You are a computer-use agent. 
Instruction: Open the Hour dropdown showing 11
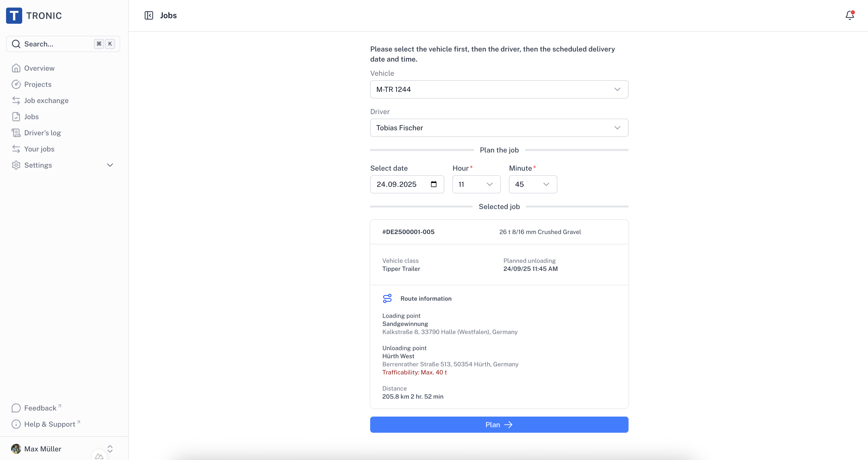tap(476, 184)
